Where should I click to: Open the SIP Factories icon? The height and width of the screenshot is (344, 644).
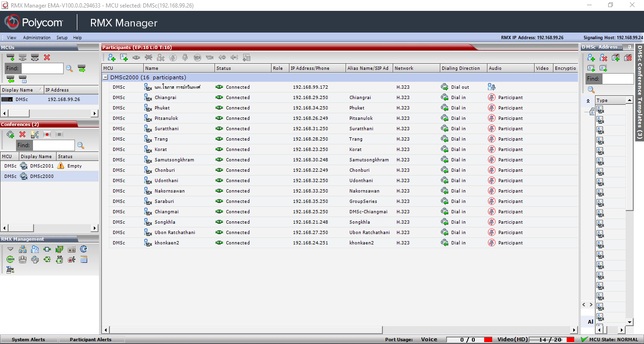(x=59, y=259)
